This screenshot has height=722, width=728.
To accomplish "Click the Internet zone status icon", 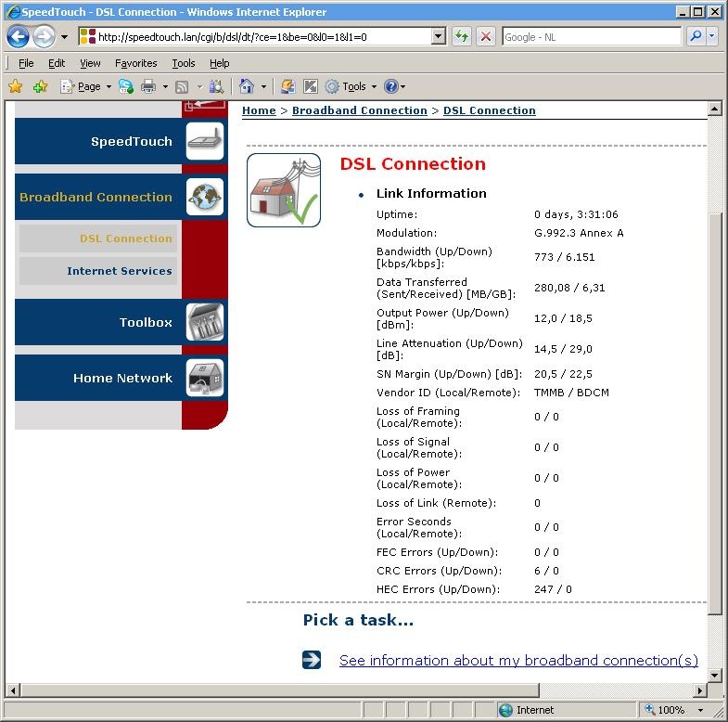I will tap(505, 710).
